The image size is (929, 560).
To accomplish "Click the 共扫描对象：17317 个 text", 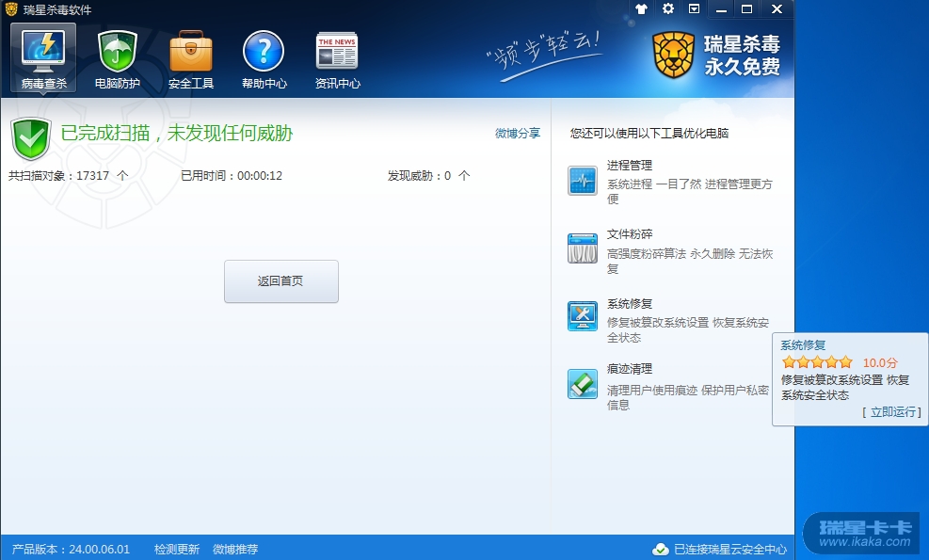I will tap(68, 175).
